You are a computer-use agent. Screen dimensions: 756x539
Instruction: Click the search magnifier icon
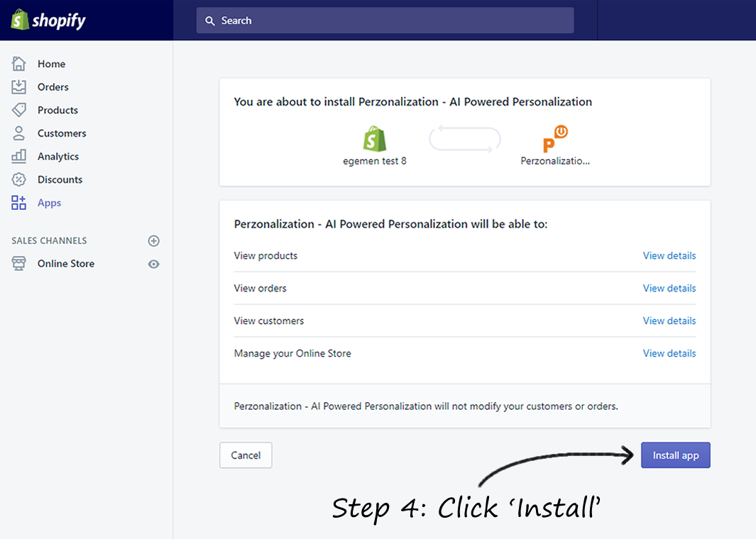[209, 21]
